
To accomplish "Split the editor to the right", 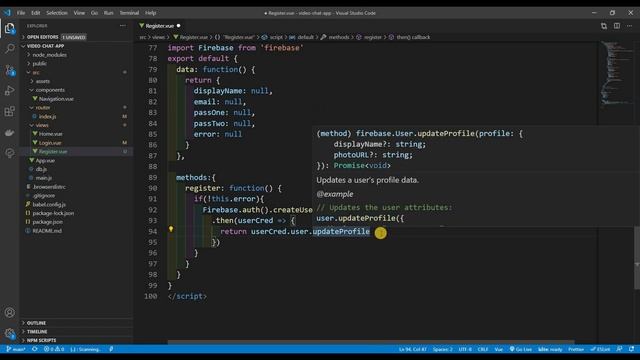I will pos(617,26).
